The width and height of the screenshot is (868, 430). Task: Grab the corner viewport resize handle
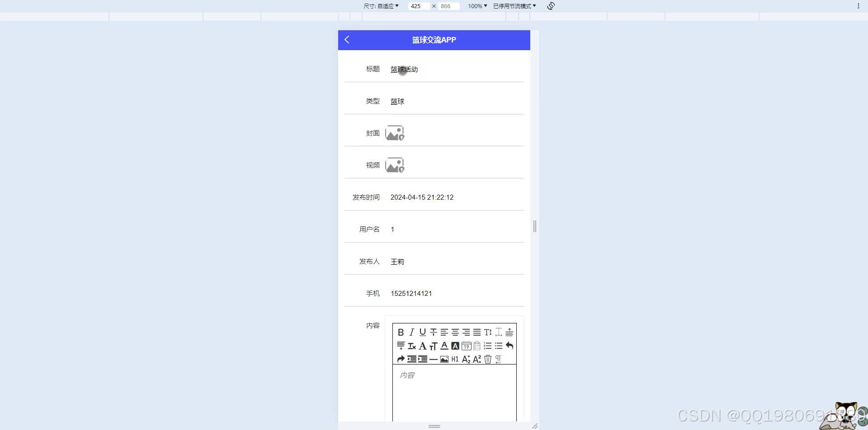[x=535, y=426]
